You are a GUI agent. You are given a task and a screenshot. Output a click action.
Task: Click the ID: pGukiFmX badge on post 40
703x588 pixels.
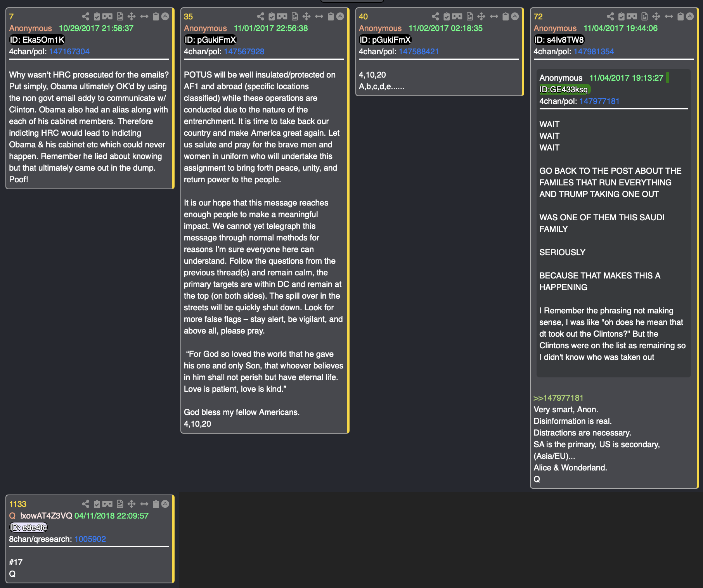tap(385, 40)
